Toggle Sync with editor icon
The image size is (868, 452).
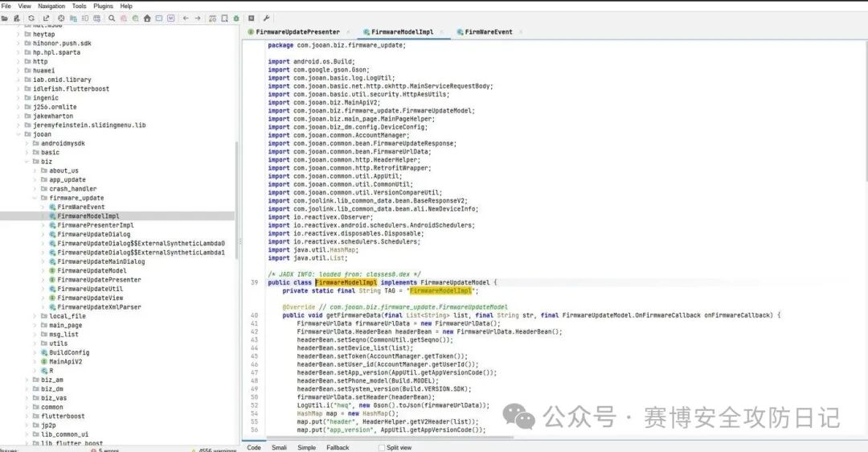coord(61,18)
